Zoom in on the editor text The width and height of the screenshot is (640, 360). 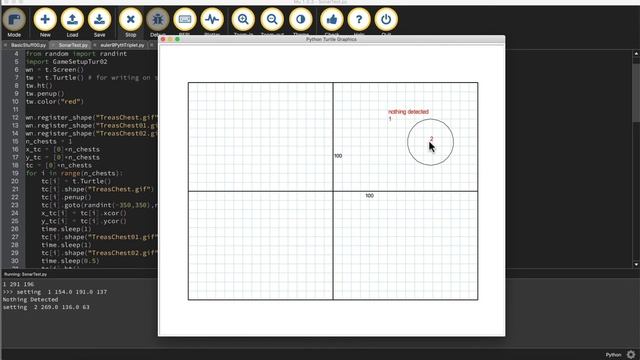[x=243, y=20]
